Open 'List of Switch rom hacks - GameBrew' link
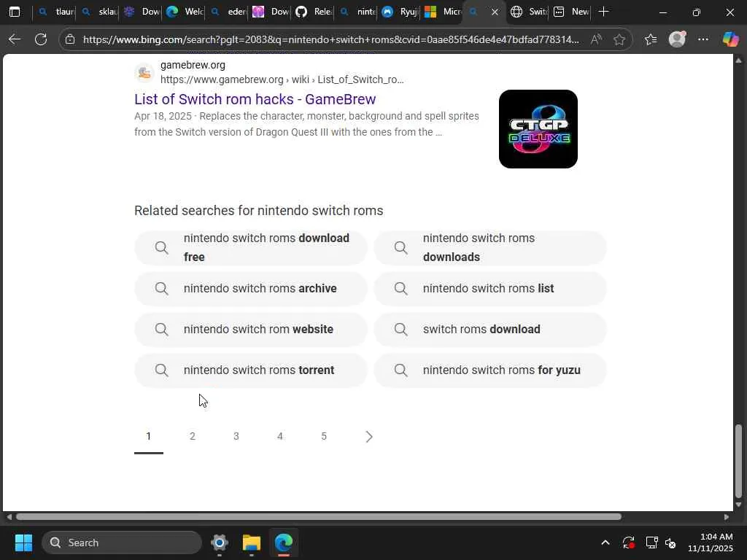Screen dimensions: 747x560 (x=255, y=99)
